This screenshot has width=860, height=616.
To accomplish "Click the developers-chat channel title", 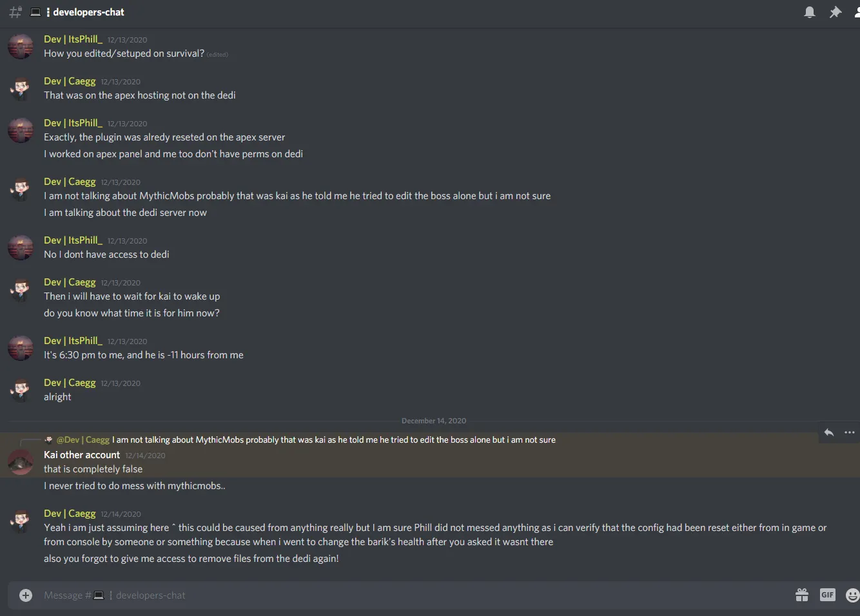I will [x=88, y=12].
